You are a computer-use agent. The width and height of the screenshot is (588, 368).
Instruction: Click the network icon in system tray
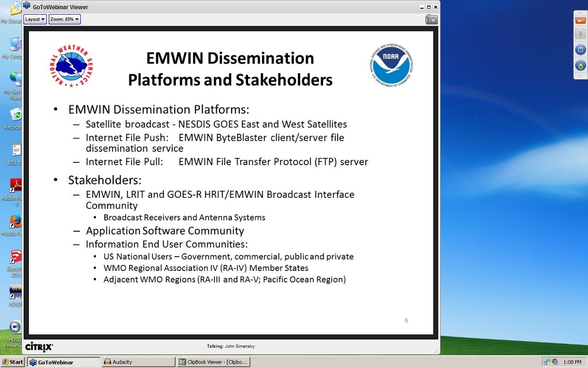pyautogui.click(x=547, y=362)
